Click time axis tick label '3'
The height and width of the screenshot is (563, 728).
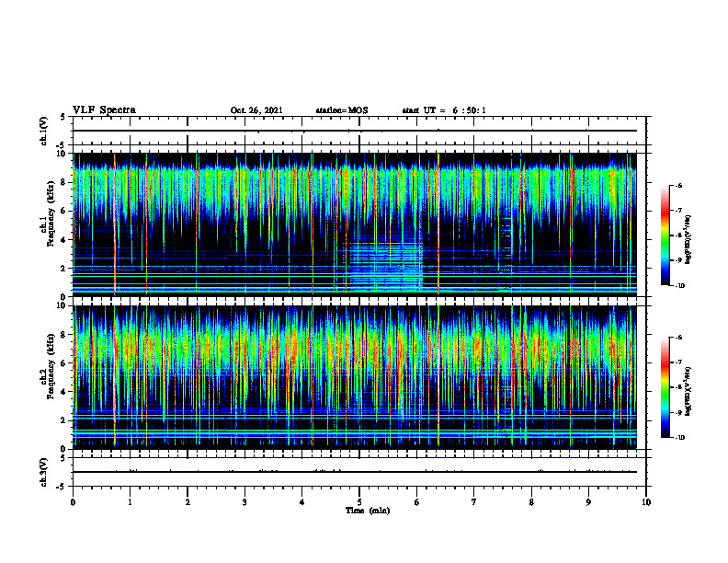pos(245,502)
